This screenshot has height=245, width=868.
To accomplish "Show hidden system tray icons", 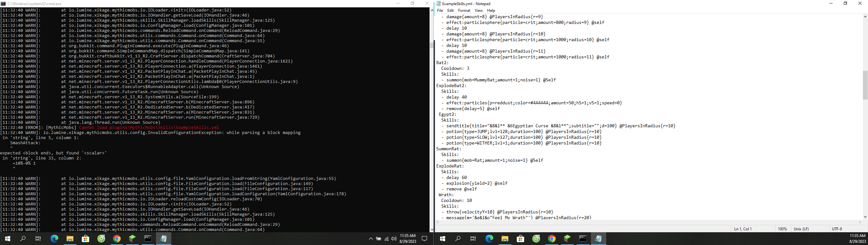I will coord(371,239).
